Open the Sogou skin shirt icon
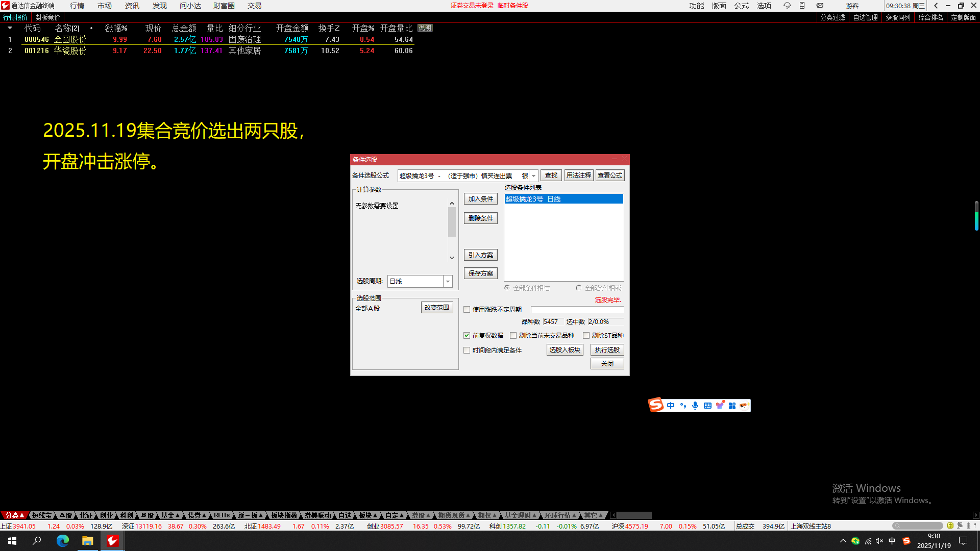Viewport: 980px width, 551px height. pos(720,406)
